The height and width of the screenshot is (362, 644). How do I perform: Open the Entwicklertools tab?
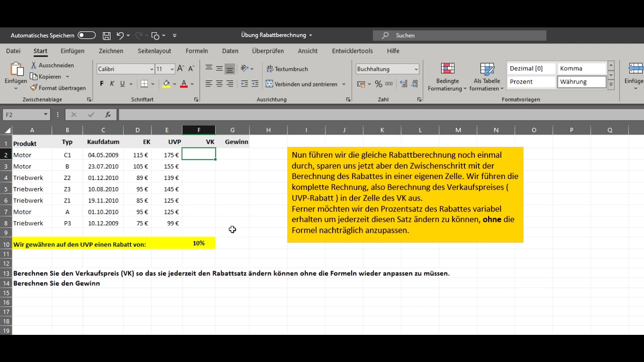coord(352,51)
